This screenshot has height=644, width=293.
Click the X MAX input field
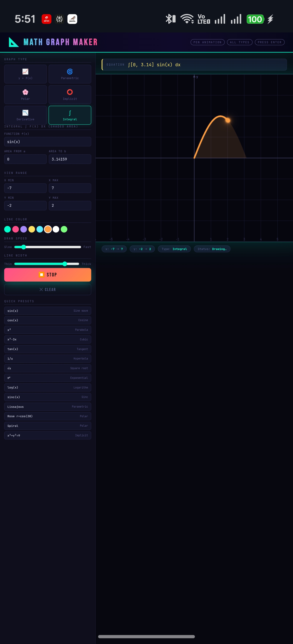[x=70, y=188]
